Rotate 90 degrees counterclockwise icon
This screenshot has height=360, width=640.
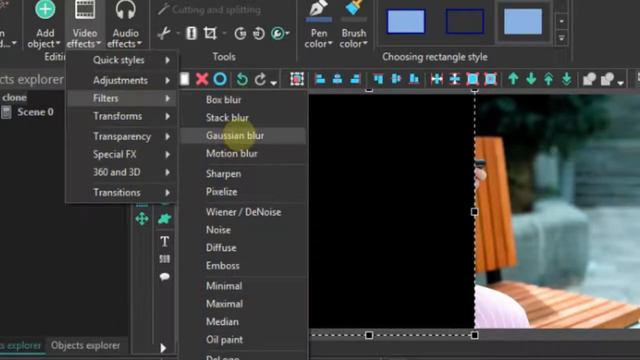258,33
